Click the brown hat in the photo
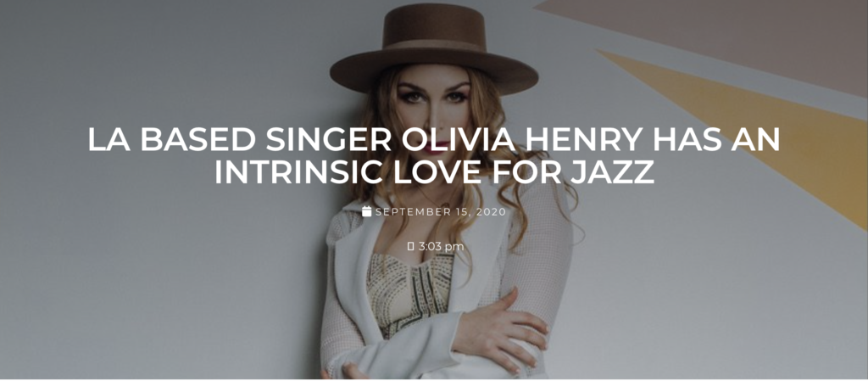Image resolution: width=868 pixels, height=381 pixels. (x=434, y=47)
